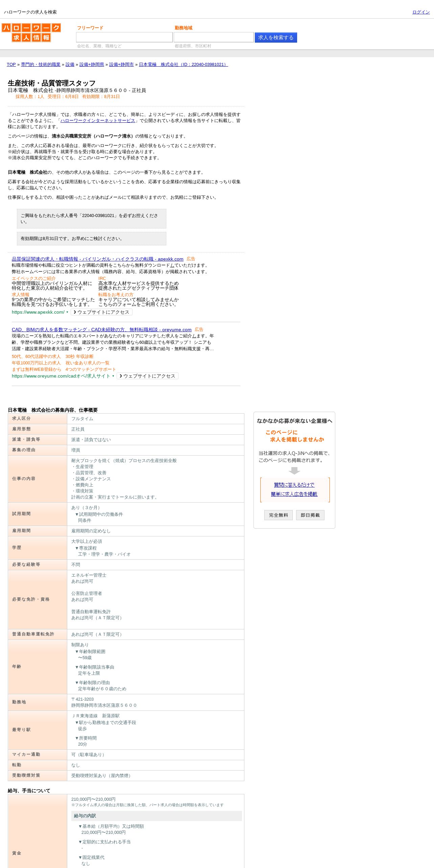Click the 求人を検索する button
This screenshot has height=868, width=434.
click(x=276, y=38)
